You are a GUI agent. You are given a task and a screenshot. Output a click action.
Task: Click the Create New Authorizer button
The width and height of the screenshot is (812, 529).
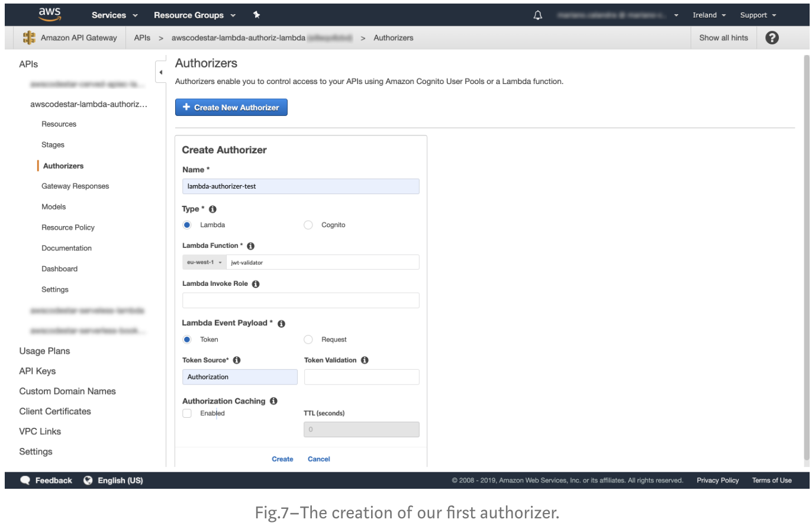(x=231, y=107)
